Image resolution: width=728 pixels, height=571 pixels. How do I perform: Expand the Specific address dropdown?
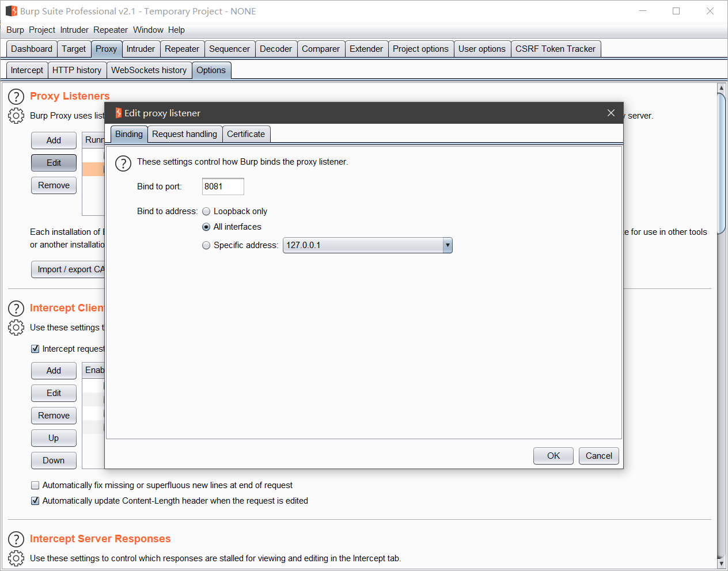(x=447, y=245)
